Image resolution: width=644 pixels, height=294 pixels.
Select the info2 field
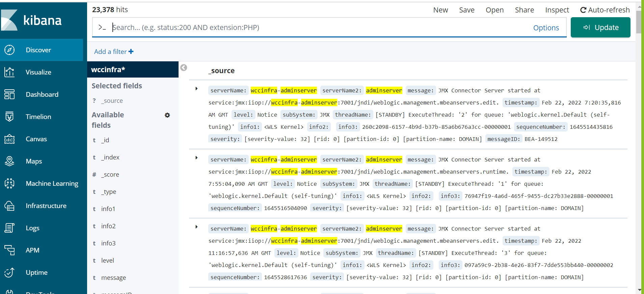coord(108,226)
